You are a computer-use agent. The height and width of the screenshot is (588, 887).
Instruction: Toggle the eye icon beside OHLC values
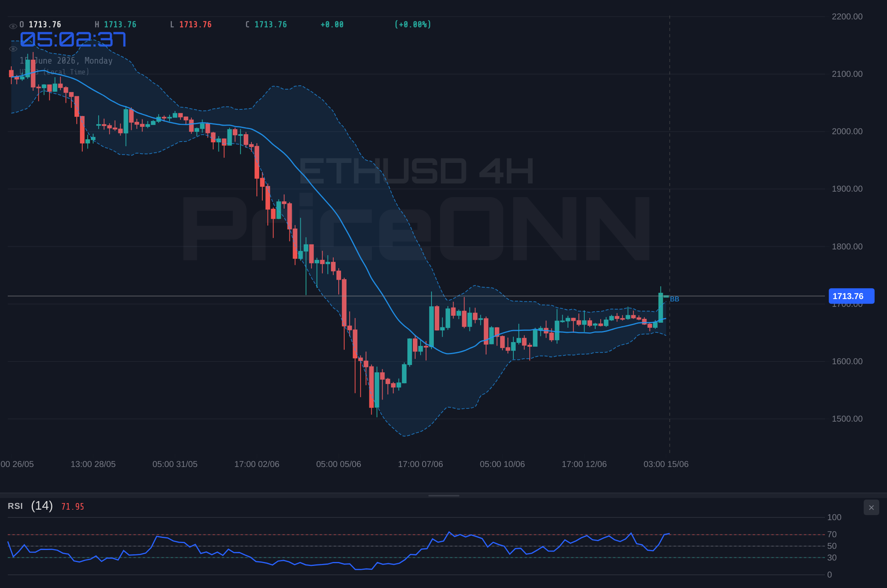[13, 26]
